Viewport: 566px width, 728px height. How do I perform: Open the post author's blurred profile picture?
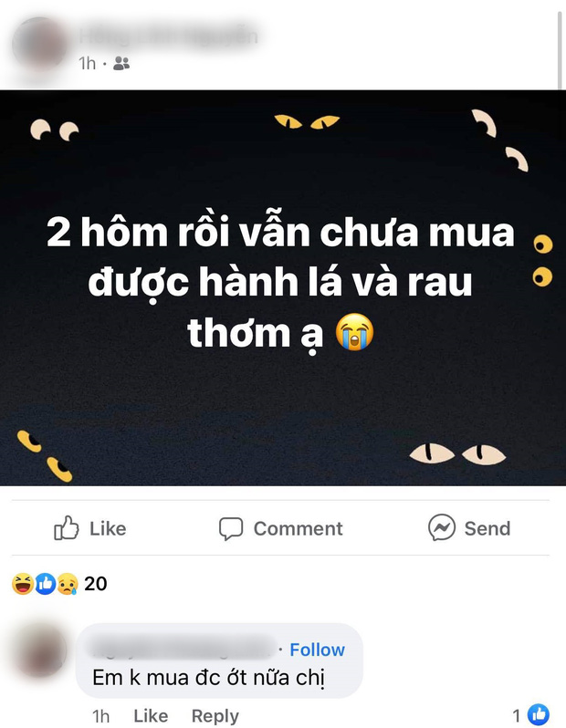[40, 44]
